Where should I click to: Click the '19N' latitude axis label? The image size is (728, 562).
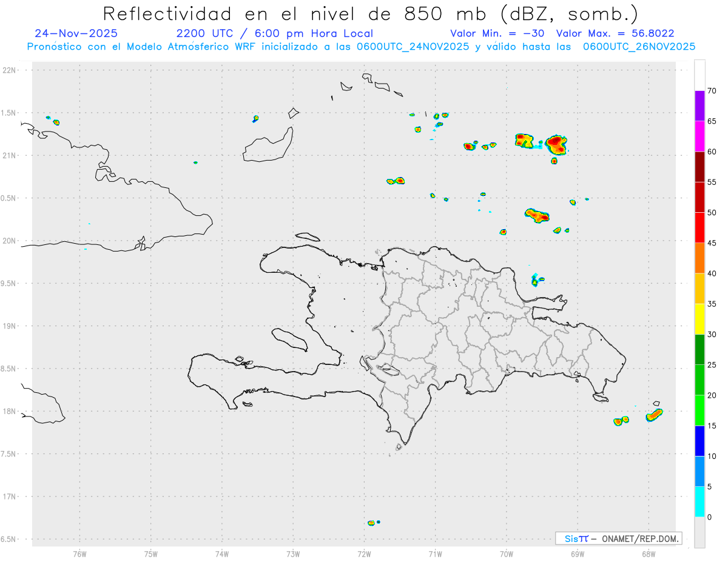(10, 326)
